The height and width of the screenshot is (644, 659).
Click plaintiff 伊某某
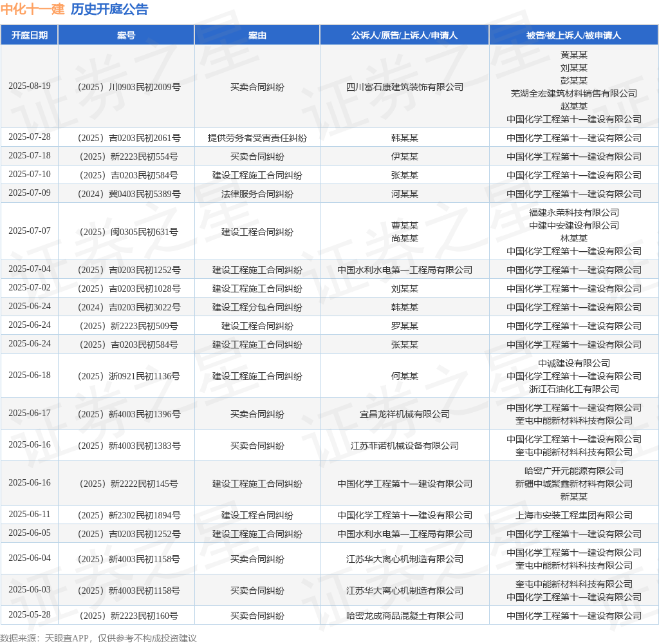[x=404, y=156]
